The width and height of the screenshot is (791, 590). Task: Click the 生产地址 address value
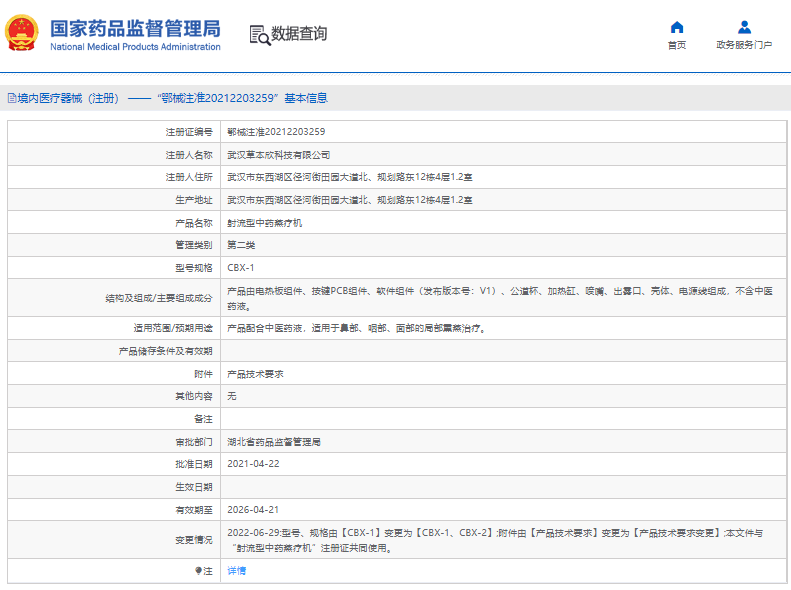(x=350, y=200)
